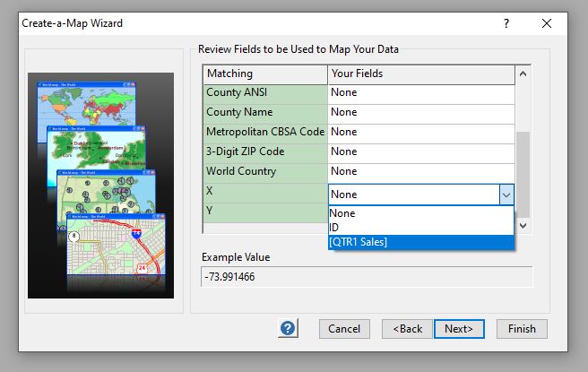Open the 3-Digit ZIP Code field cell
The height and width of the screenshot is (372, 588).
(420, 151)
